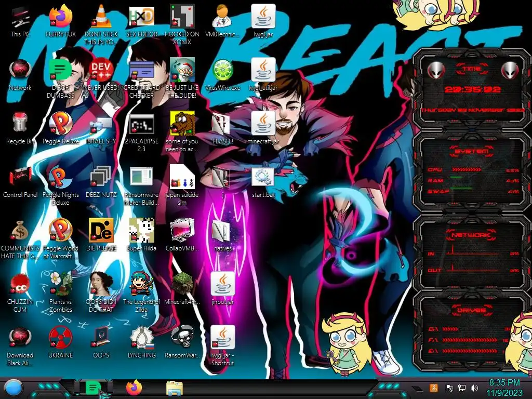Screen dimensions: 532x399
Task: Open VM0Technic shortcut icon
Action: [222, 21]
